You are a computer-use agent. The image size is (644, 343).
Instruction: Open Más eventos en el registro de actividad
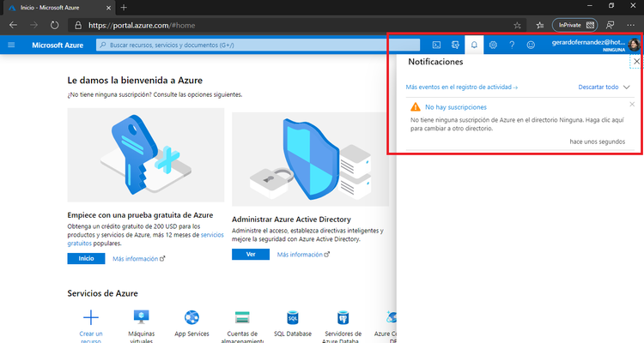(x=462, y=87)
